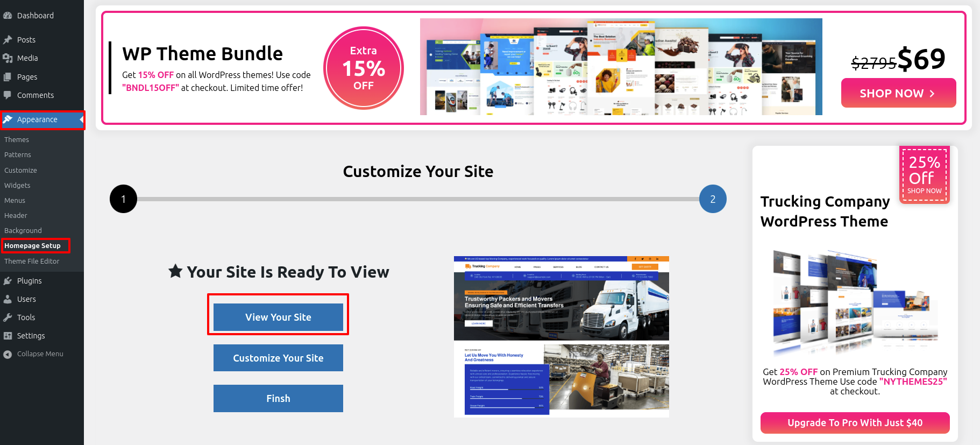Open the Settings menu label

click(x=31, y=336)
